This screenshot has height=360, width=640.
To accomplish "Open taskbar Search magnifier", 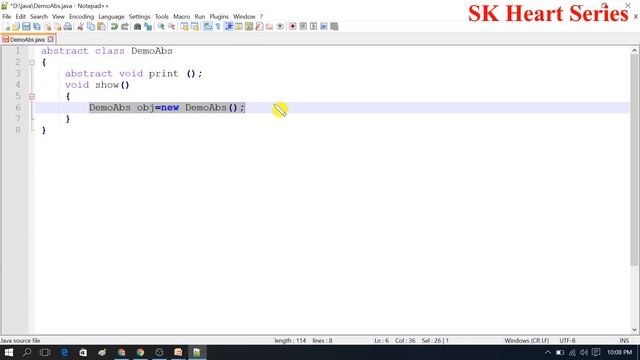I will click(27, 352).
